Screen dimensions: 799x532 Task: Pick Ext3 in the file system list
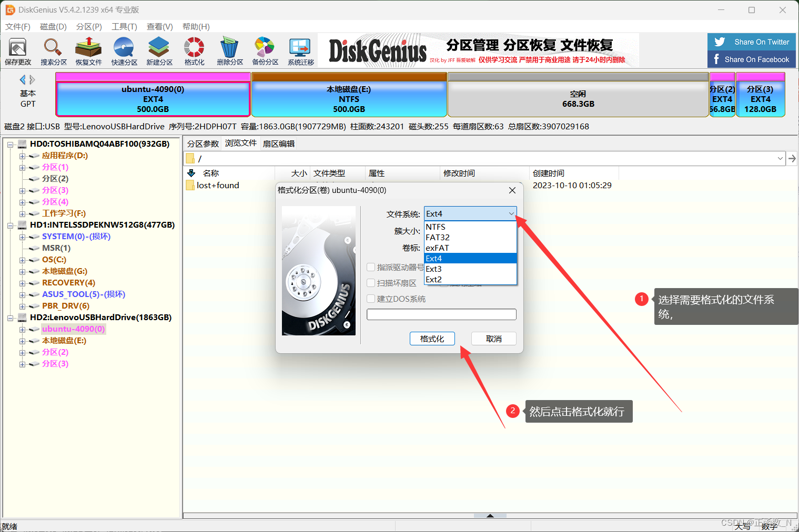click(x=470, y=269)
